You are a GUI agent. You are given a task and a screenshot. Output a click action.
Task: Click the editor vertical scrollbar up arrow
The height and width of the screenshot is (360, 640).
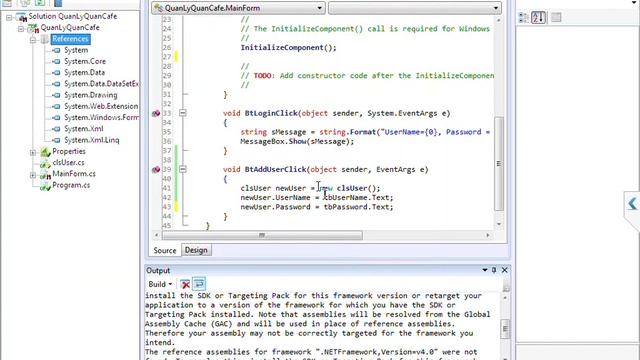point(499,20)
